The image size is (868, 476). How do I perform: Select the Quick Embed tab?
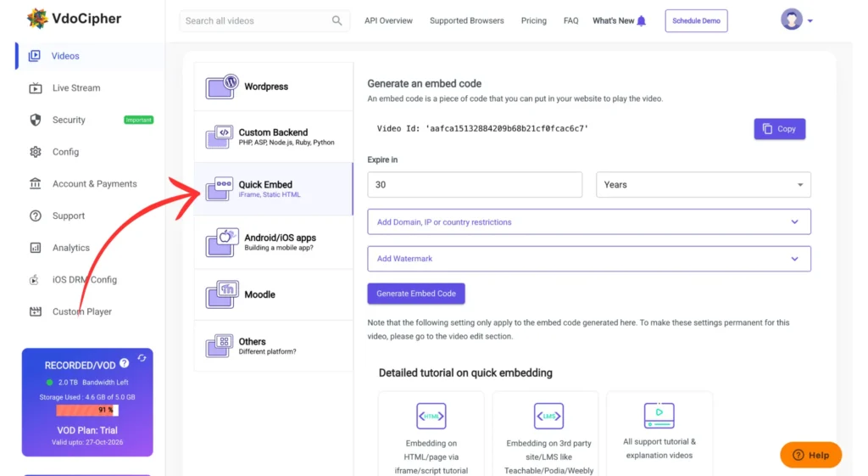click(274, 189)
